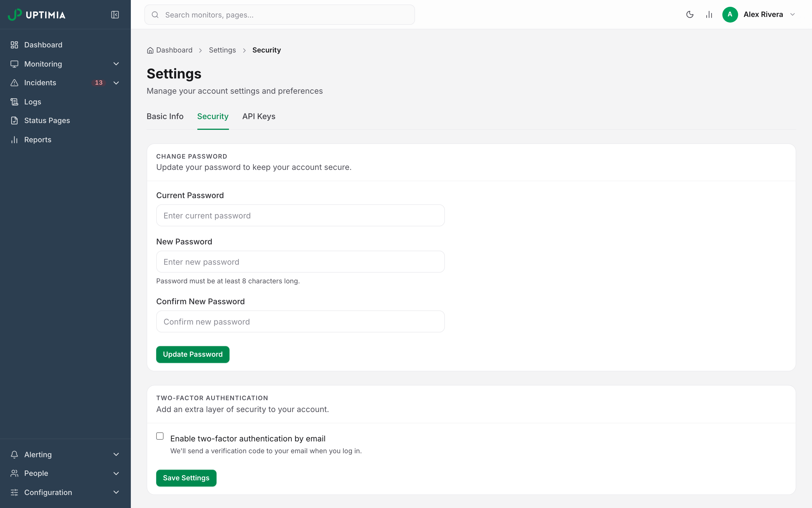Expand the Monitoring chevron
The width and height of the screenshot is (812, 508).
pos(116,64)
